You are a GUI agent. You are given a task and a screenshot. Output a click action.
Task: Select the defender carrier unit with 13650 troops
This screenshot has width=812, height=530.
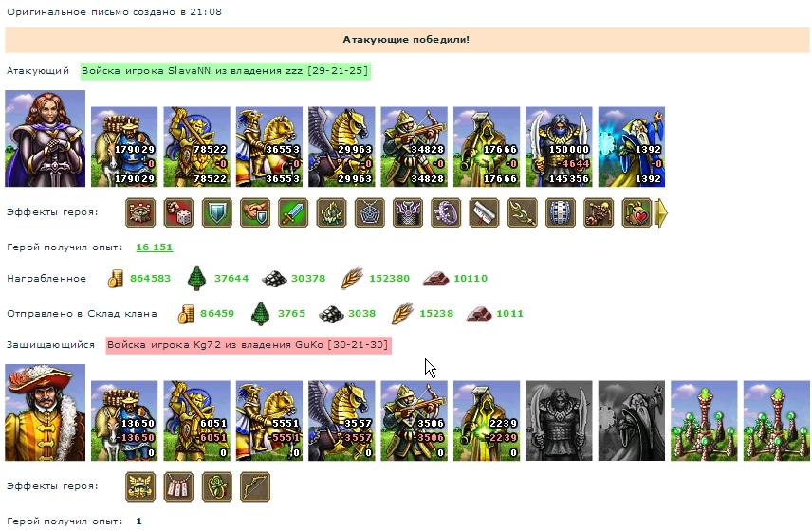coord(124,421)
